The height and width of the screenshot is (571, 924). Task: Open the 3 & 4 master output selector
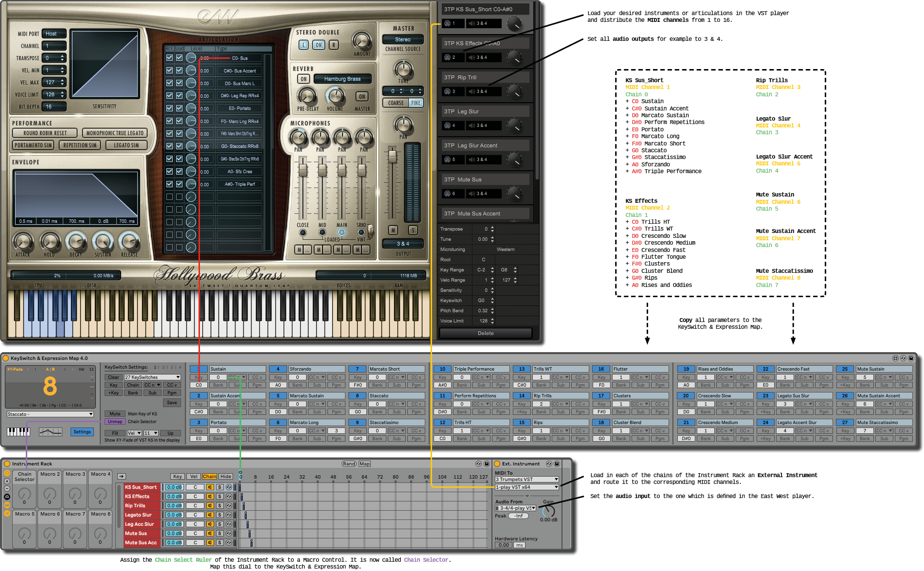tap(403, 244)
